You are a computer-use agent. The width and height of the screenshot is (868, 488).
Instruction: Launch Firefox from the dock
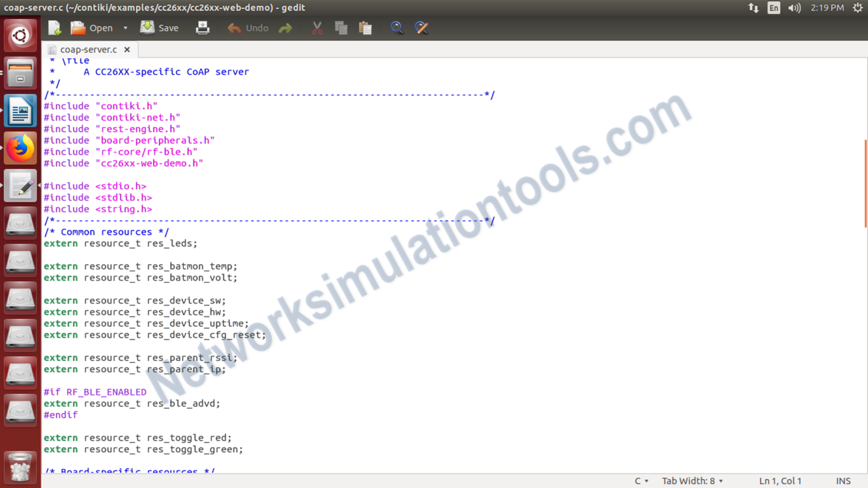20,147
